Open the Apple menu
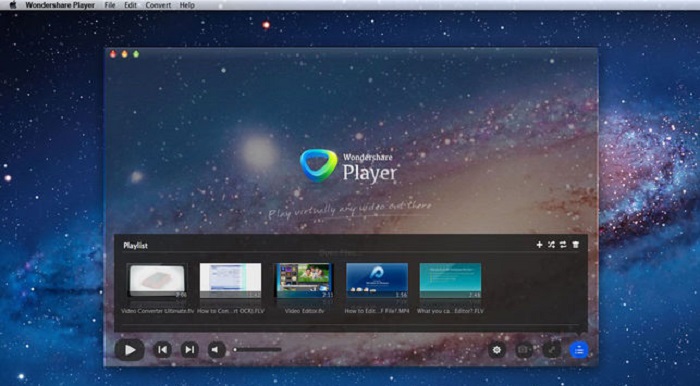This screenshot has height=386, width=700. 13,5
